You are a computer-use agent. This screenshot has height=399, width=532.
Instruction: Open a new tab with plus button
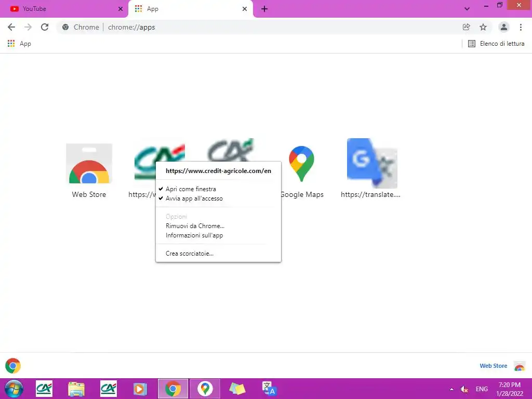264,9
